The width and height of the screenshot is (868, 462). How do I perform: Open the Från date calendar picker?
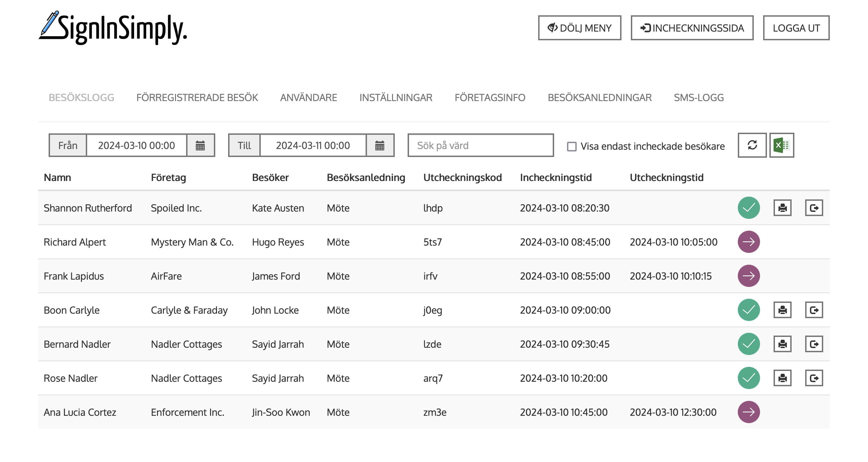(200, 146)
